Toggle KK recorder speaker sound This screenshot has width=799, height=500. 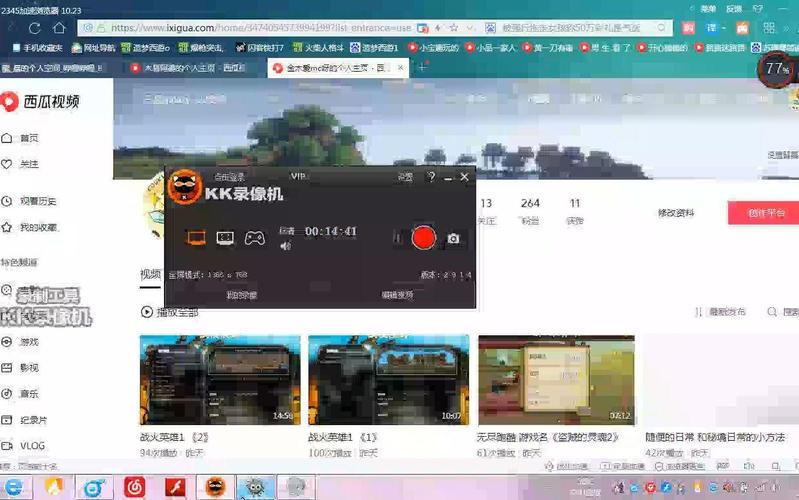point(285,246)
